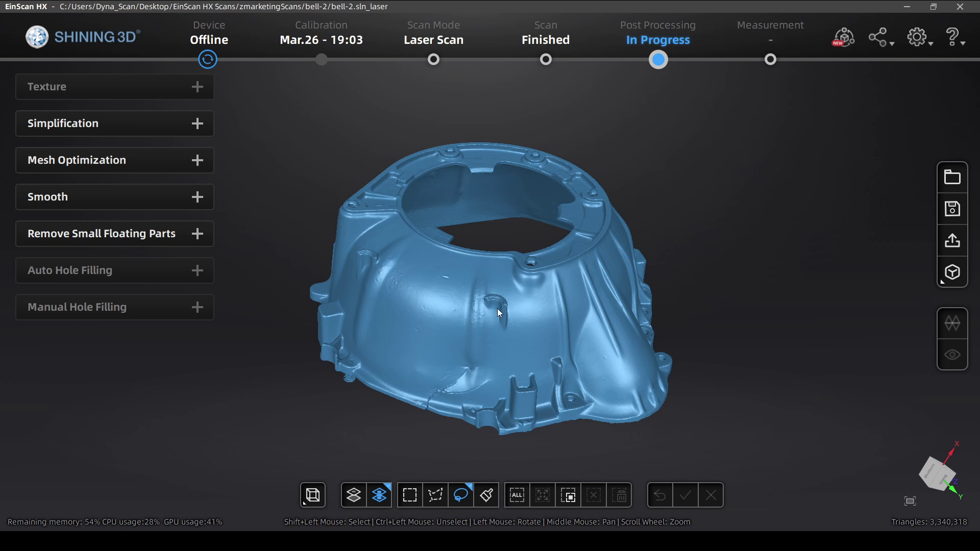Select the rectangle selection tool
Viewport: 980px width, 551px height.
tap(409, 495)
